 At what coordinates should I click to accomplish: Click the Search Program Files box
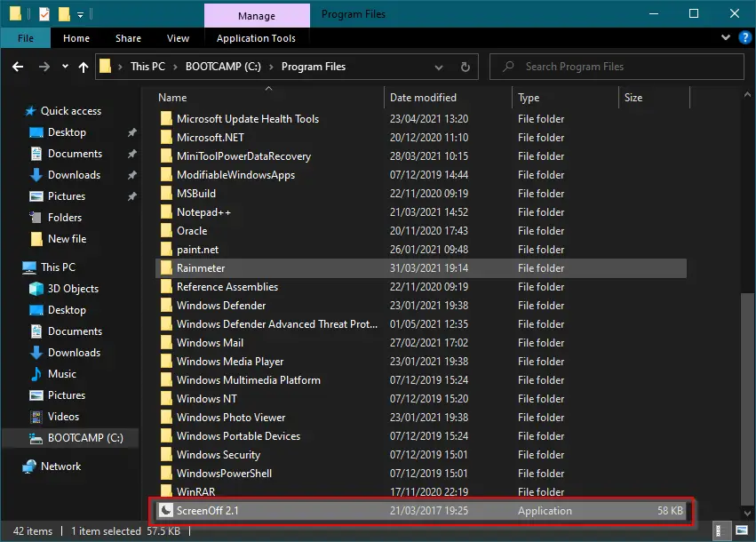(x=617, y=67)
